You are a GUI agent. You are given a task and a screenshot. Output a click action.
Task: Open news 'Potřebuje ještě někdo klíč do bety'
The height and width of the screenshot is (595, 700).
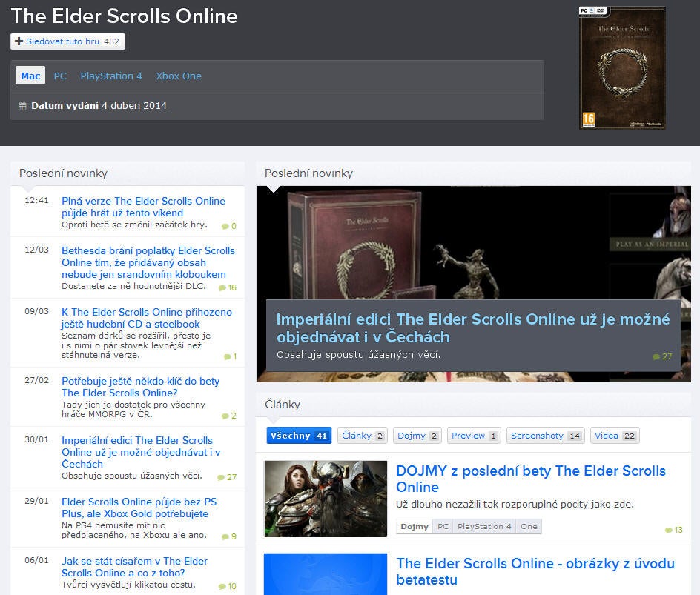pyautogui.click(x=141, y=387)
